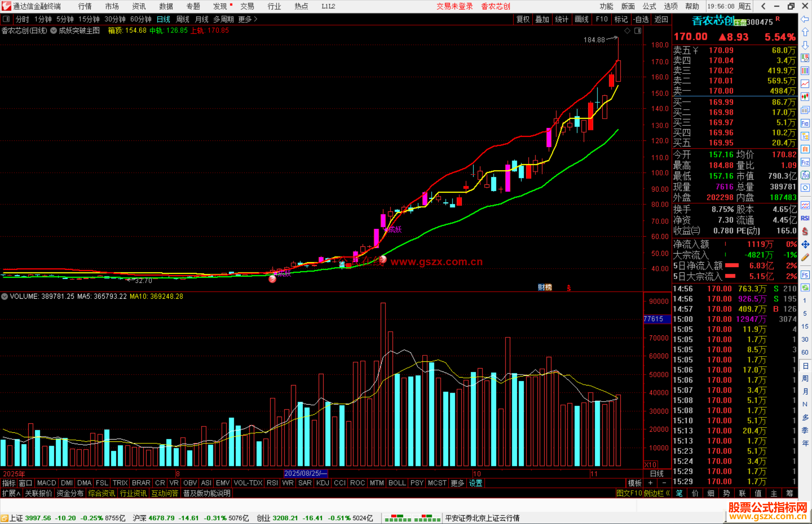
Task: Click the 2025/08/25 date marker on timeline
Action: [305, 473]
